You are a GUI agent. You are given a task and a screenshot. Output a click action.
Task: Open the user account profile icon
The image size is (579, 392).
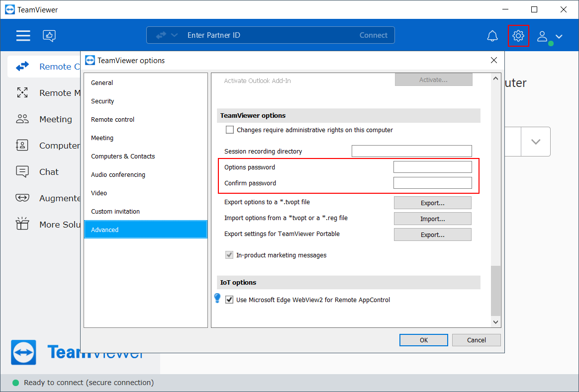(543, 36)
